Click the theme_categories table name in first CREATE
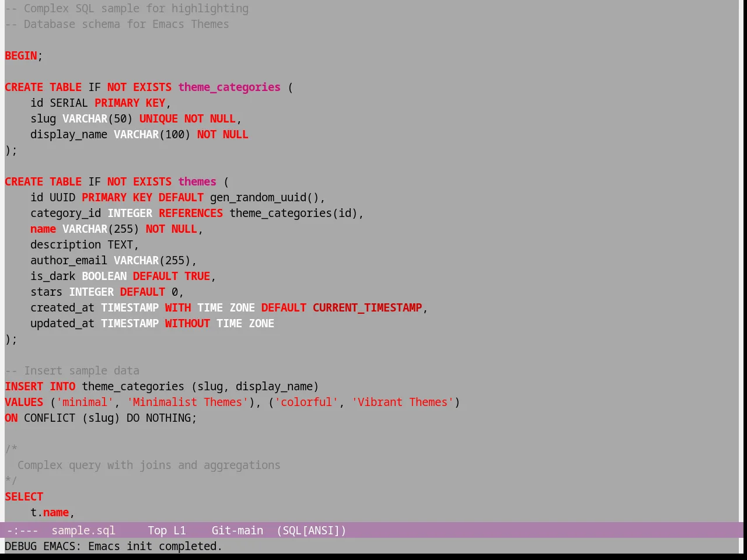Image resolution: width=747 pixels, height=560 pixels. click(x=229, y=87)
